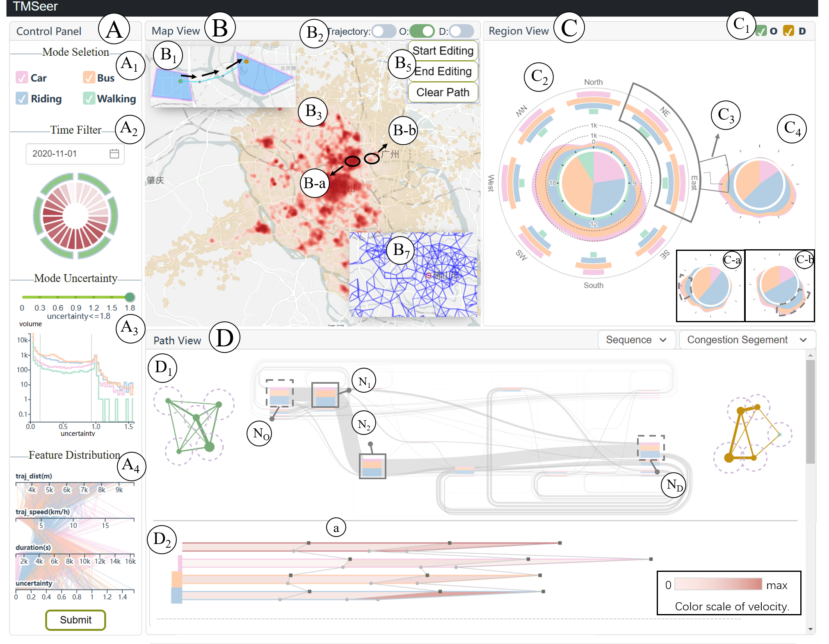
Task: Turn on the Trajectory switch
Action: (384, 31)
